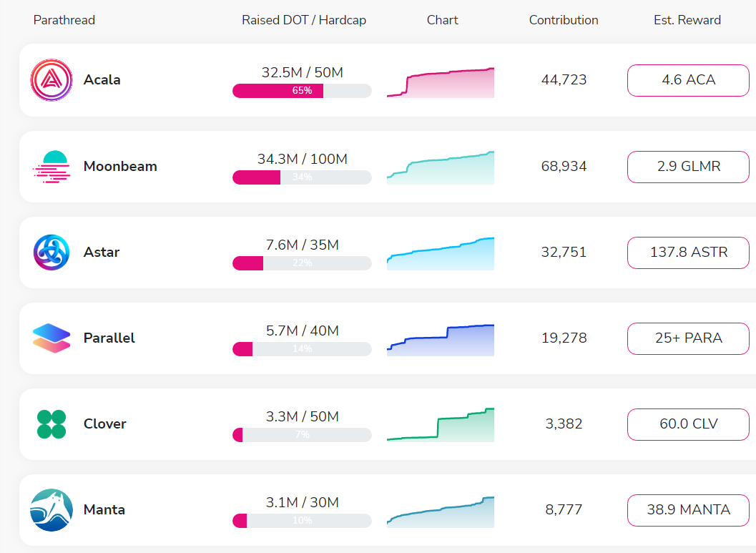The image size is (756, 553).
Task: Select the Clover project name
Action: (104, 424)
